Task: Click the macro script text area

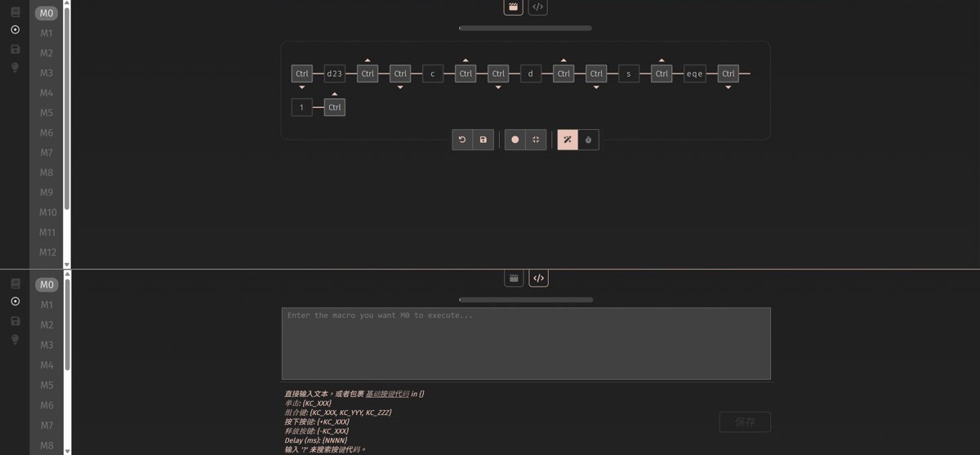Action: tap(526, 344)
